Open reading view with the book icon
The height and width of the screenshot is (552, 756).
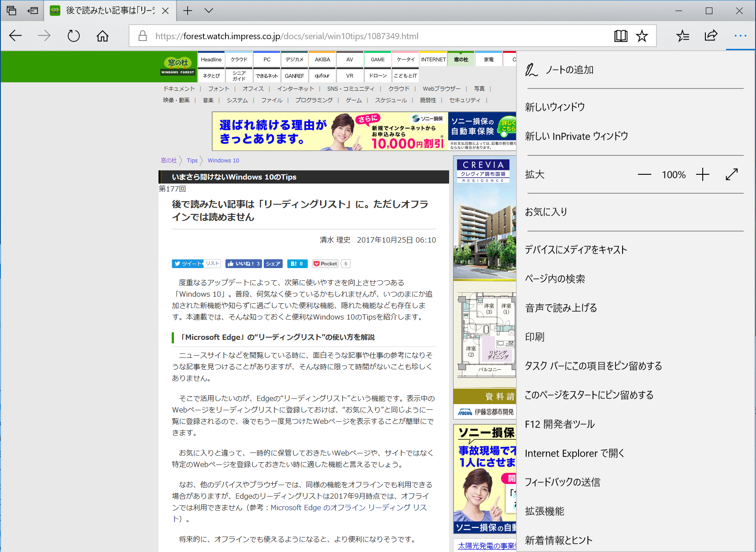coord(620,36)
